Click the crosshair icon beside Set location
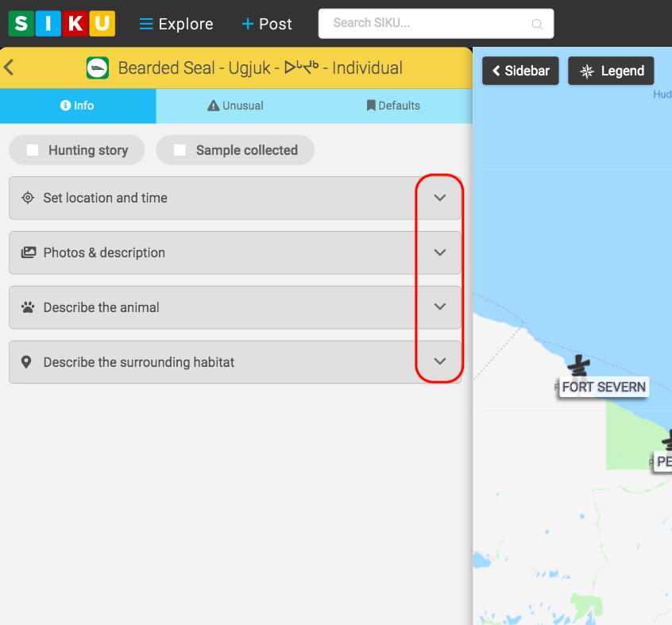Screen dimensions: 672x625 28,198
